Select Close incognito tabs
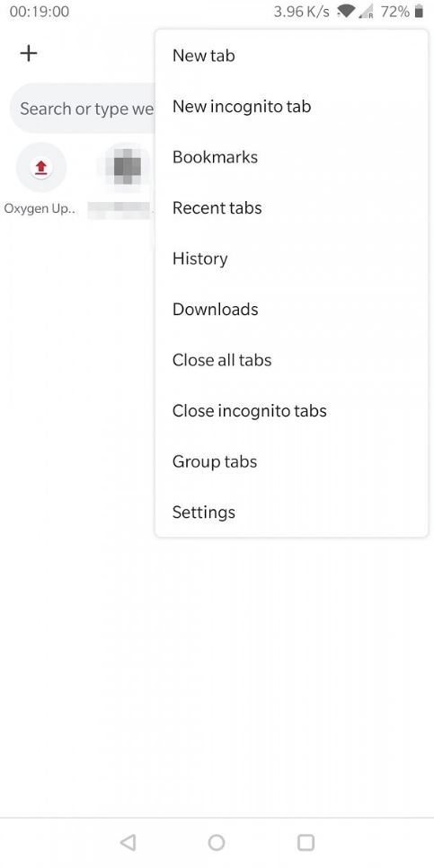434x868 pixels. click(291, 411)
